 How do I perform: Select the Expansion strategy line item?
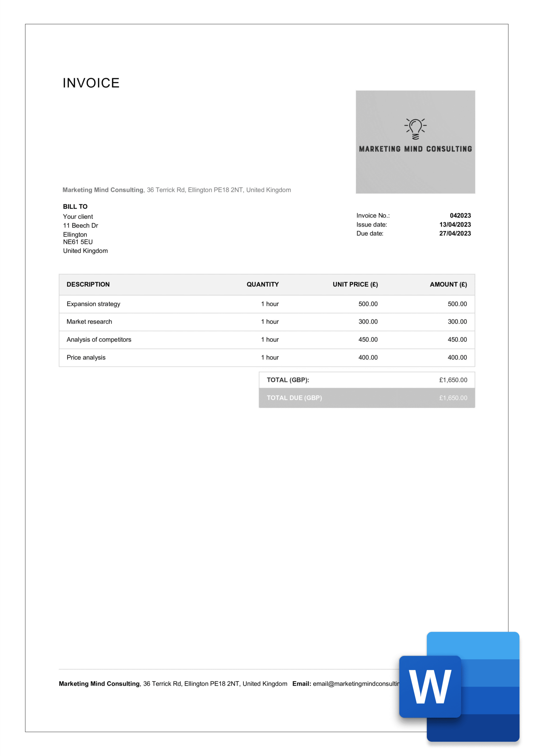93,304
